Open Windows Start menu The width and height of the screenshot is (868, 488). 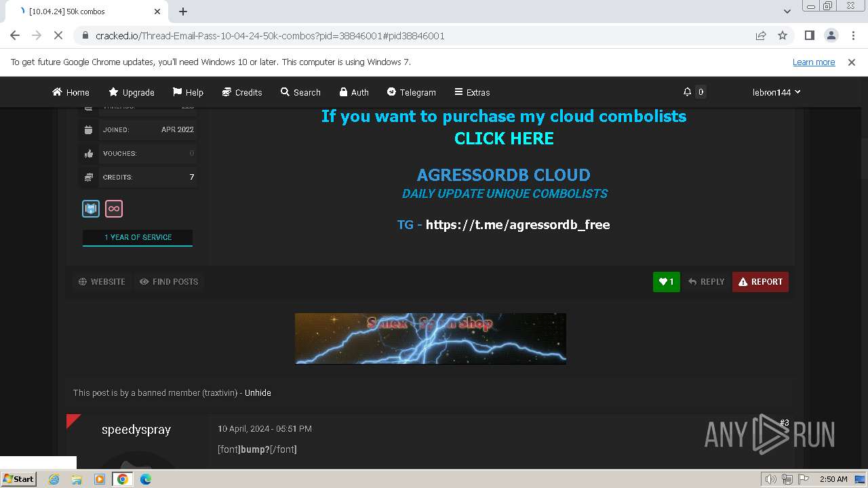click(x=18, y=479)
